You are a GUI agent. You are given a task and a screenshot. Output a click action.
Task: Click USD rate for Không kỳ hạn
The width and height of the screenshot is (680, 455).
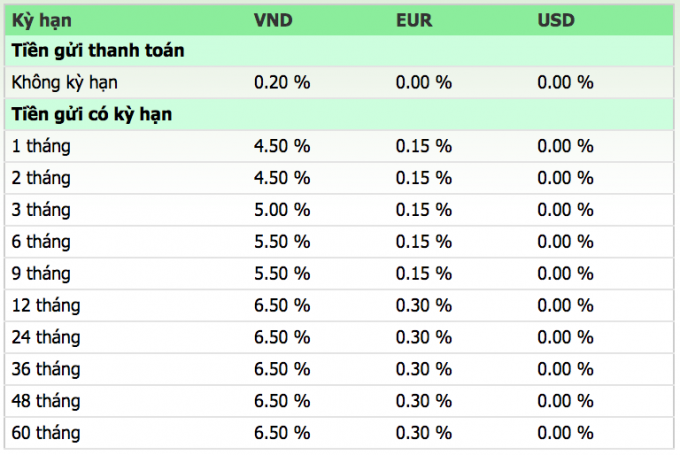[x=565, y=82]
